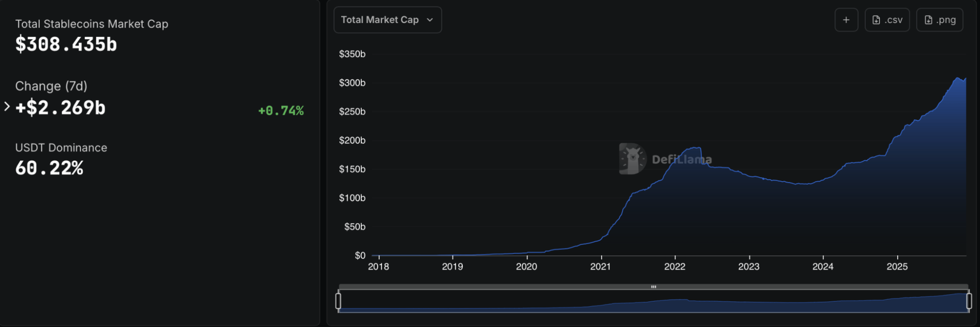Click the 2025 label on the x-axis
The width and height of the screenshot is (980, 327).
click(x=897, y=267)
